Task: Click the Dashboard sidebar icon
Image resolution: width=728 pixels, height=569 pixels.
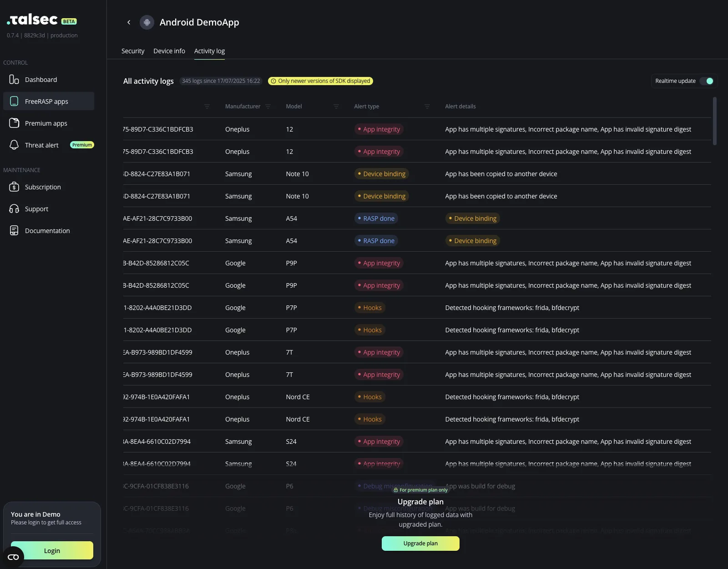Action: point(14,80)
